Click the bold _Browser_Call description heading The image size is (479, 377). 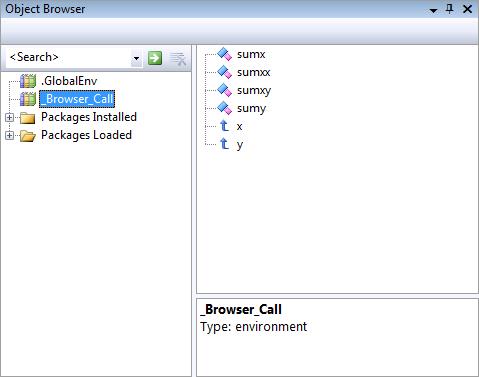coord(241,309)
